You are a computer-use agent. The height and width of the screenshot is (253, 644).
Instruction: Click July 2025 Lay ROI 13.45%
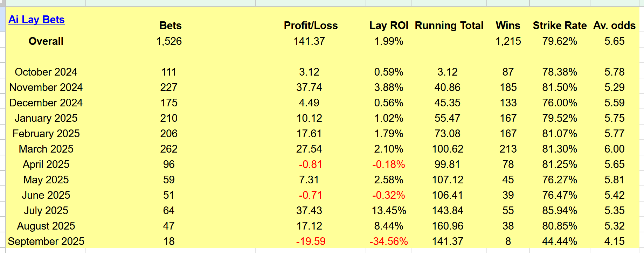tap(389, 211)
